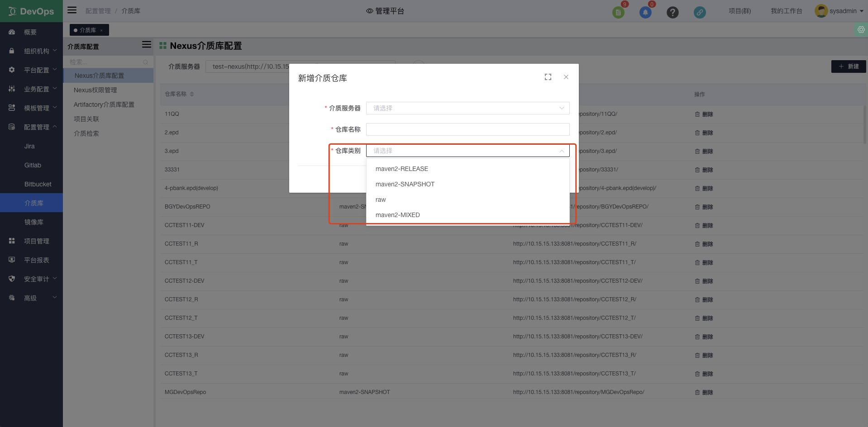
Task: Click the help question mark icon
Action: 672,12
